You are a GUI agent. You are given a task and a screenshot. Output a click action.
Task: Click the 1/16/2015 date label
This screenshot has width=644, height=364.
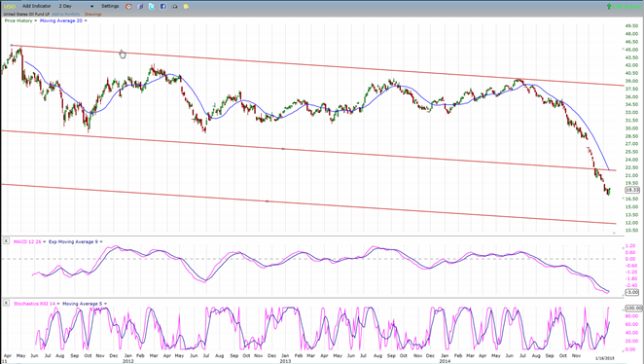click(604, 358)
